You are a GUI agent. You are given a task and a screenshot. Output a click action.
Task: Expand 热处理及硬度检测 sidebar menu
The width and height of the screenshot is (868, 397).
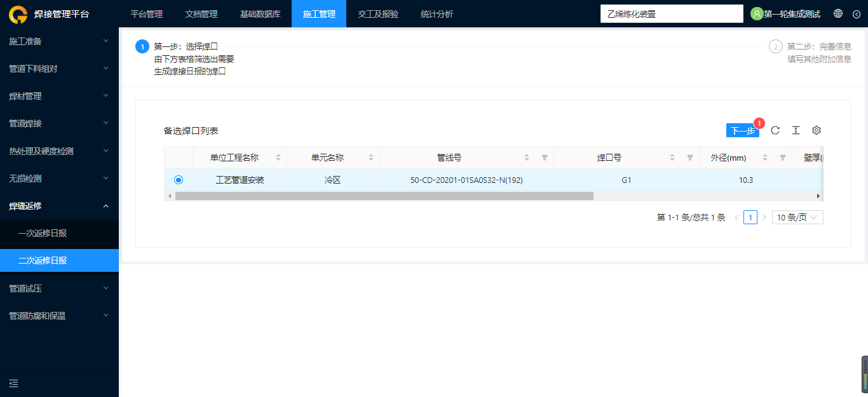[59, 151]
